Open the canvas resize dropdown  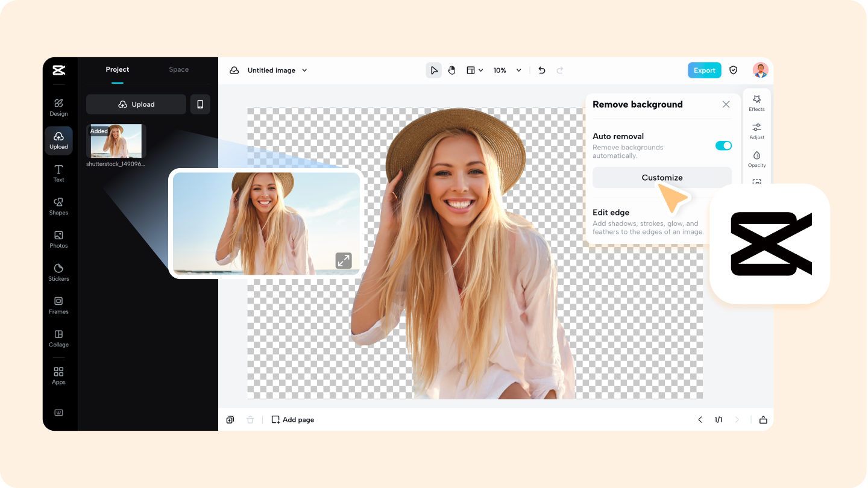[x=474, y=70]
